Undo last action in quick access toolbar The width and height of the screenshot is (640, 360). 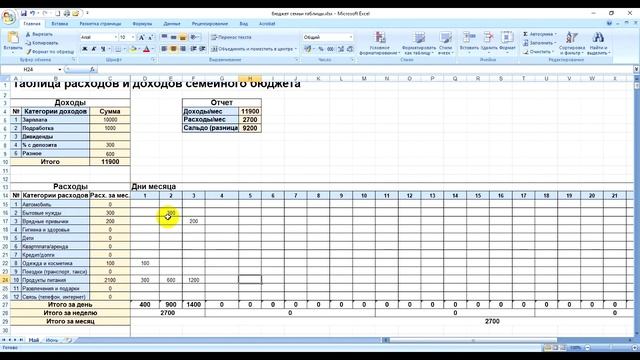click(32, 13)
